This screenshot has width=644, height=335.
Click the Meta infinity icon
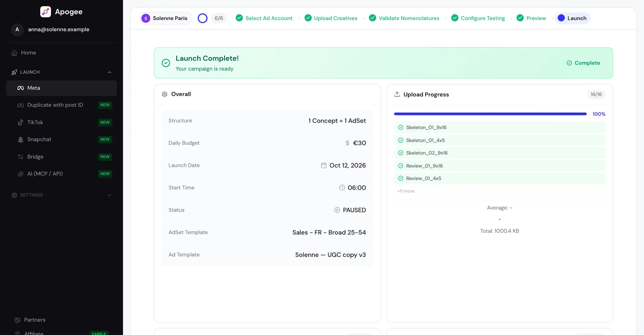(x=21, y=88)
